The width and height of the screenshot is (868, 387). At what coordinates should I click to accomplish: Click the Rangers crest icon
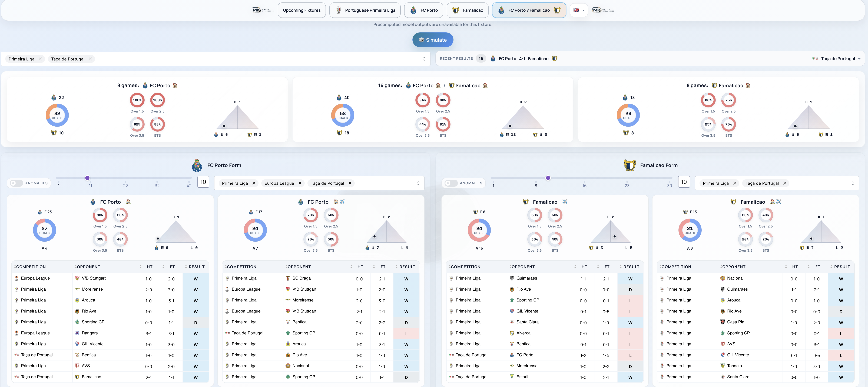pos(77,333)
